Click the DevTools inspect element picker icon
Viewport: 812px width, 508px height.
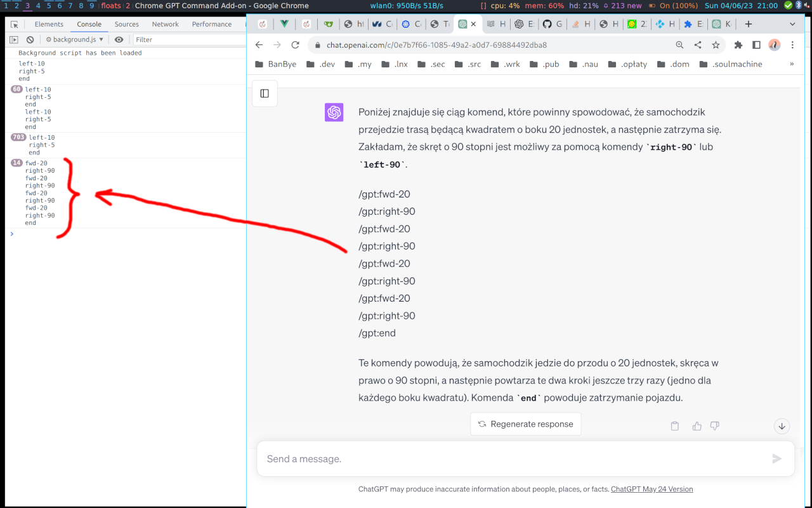pos(14,24)
